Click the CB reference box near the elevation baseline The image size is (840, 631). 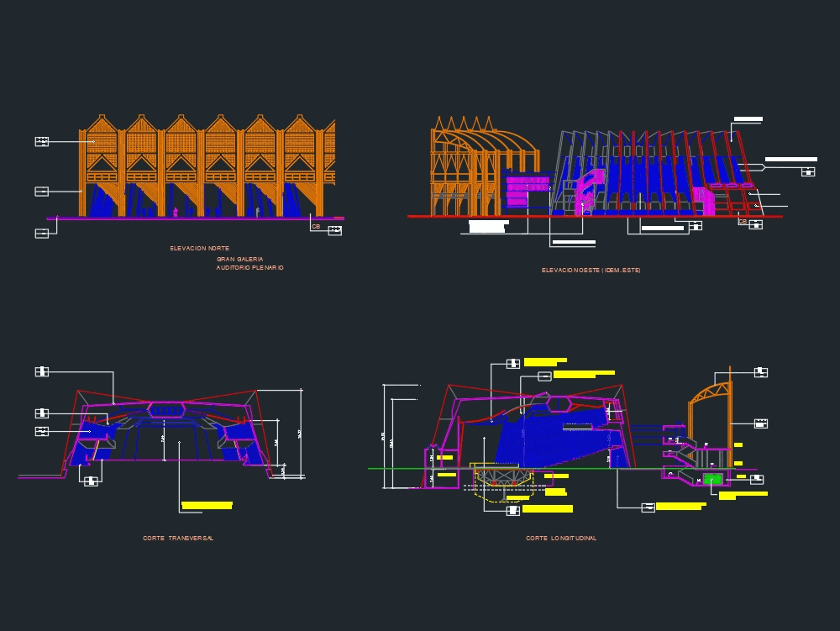pyautogui.click(x=316, y=225)
